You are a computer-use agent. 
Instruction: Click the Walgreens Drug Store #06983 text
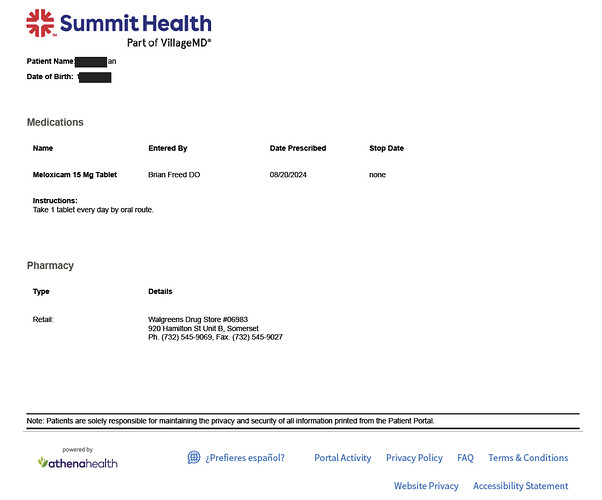198,320
